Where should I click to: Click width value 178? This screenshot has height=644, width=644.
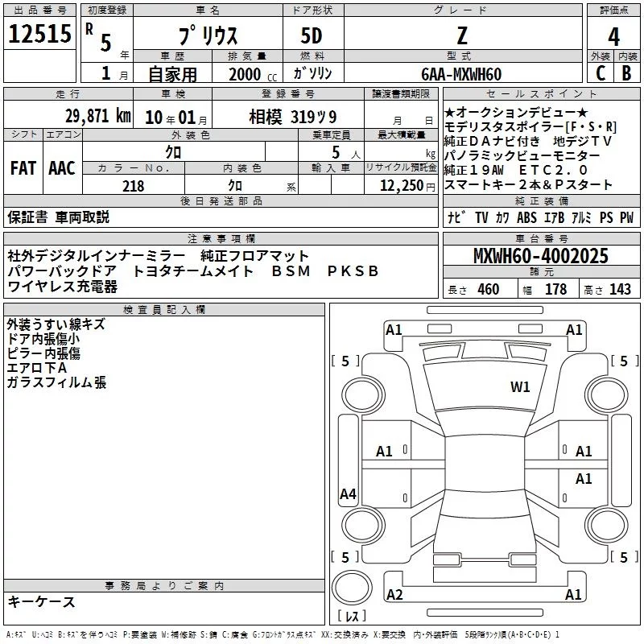pos(555,289)
